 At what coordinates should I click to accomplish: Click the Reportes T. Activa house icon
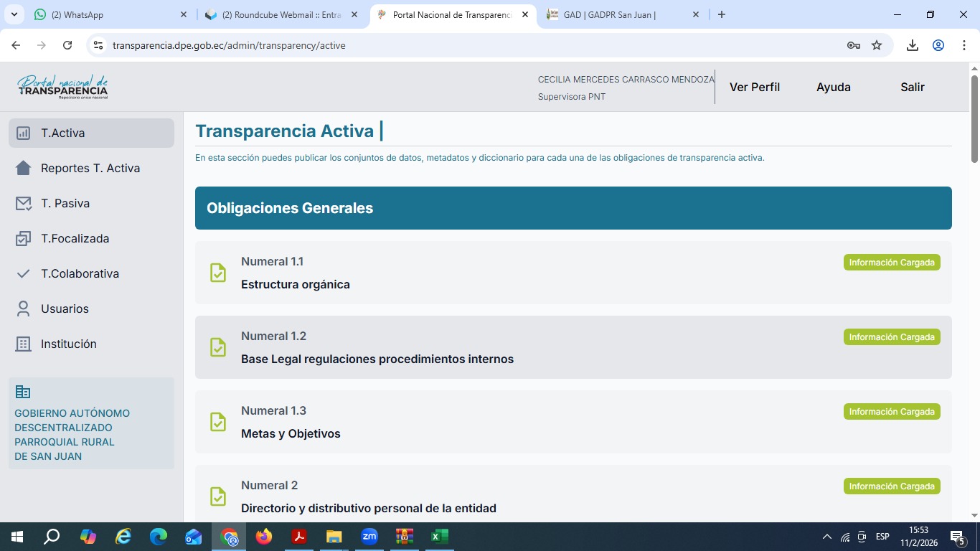coord(24,169)
